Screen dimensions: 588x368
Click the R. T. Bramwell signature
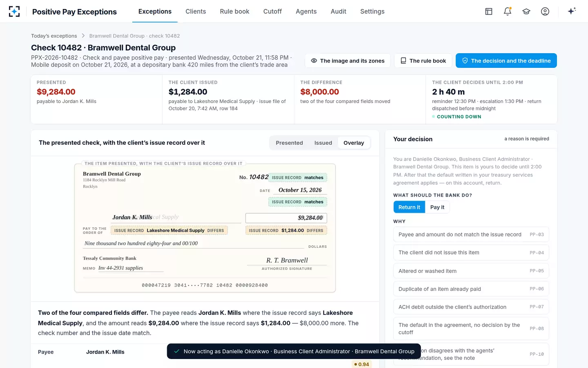click(287, 260)
